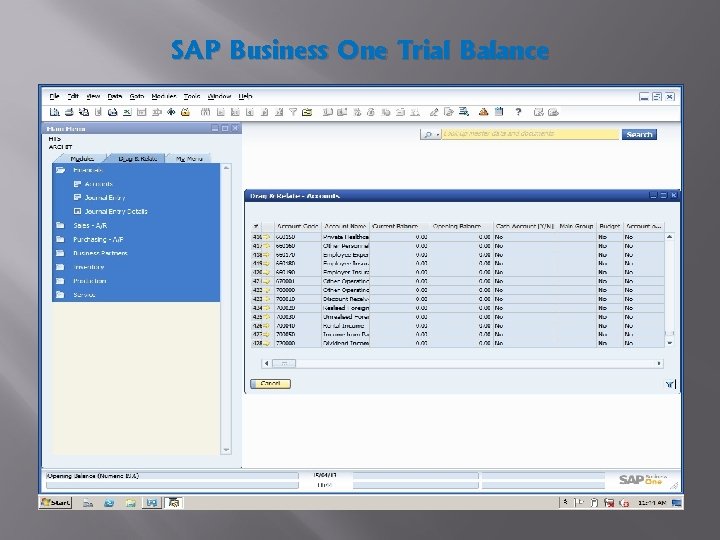The width and height of the screenshot is (720, 540).
Task: Click the horizontal scrollbar right arrow
Action: coord(659,363)
